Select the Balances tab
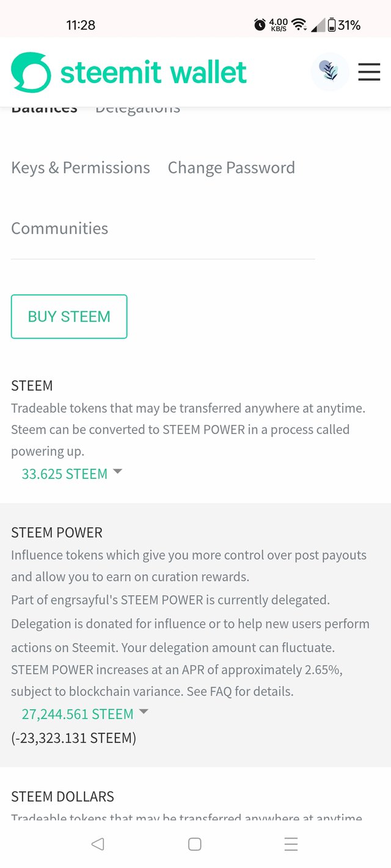 coord(44,110)
